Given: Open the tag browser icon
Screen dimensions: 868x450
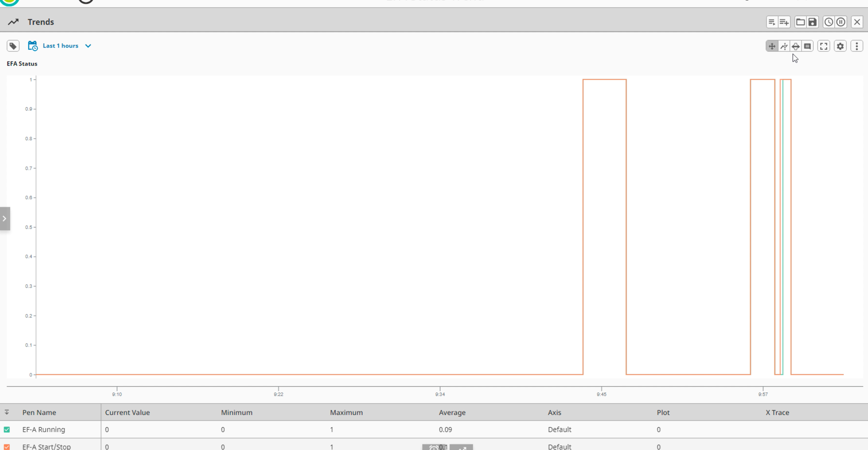Looking at the screenshot, I should click(x=13, y=46).
